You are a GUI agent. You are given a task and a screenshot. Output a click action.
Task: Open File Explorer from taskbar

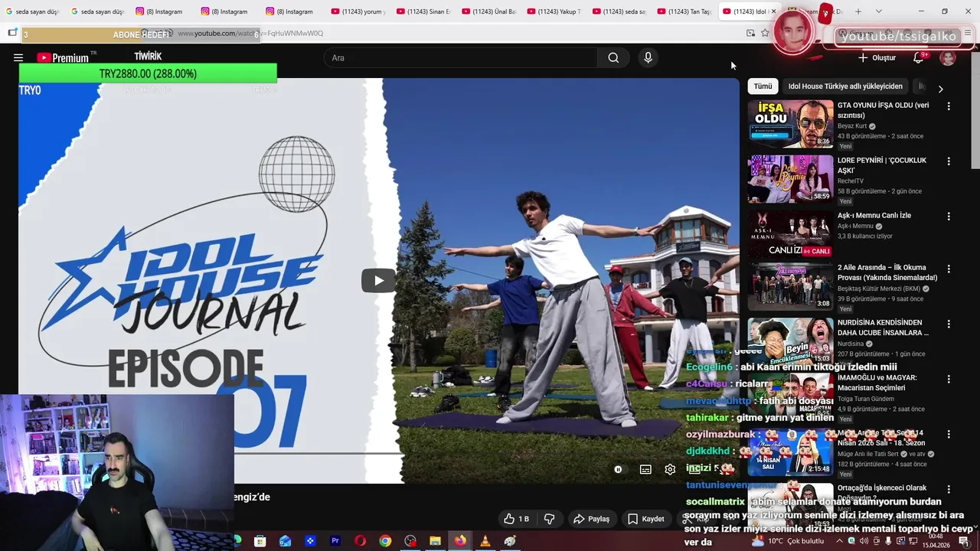coord(435,541)
